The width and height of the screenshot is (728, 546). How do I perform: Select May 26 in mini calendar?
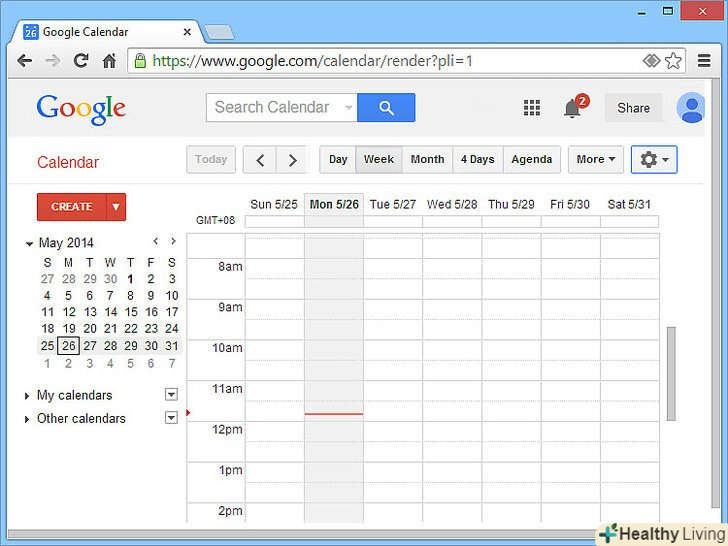pyautogui.click(x=69, y=345)
